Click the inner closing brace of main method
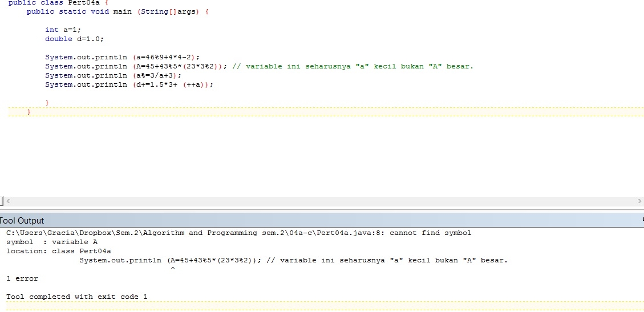Screen dimensions: 644x312 pos(47,103)
